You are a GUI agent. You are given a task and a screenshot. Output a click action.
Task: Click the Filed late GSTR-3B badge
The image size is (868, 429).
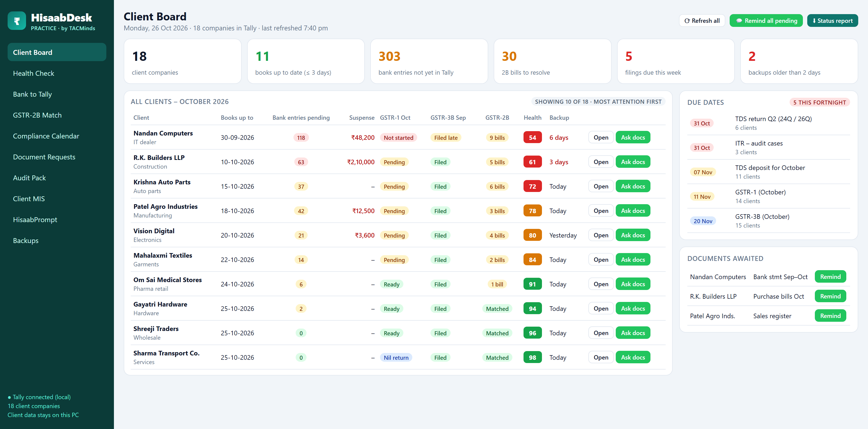[x=446, y=138]
